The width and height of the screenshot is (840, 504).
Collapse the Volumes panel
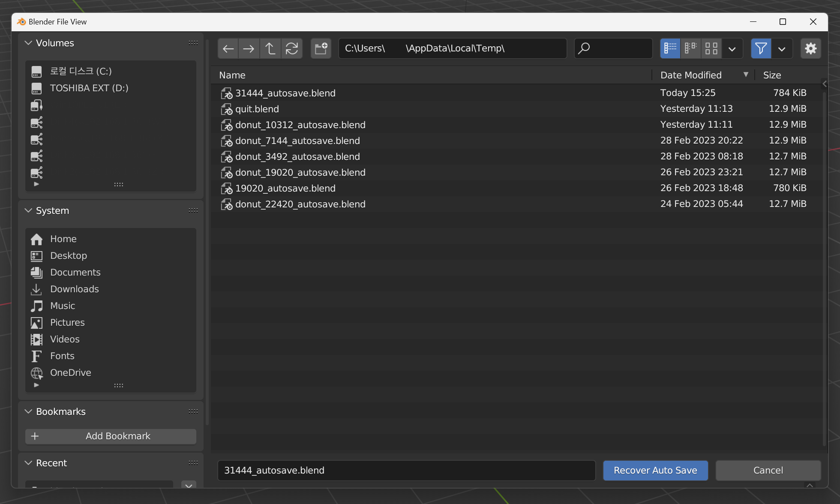28,43
